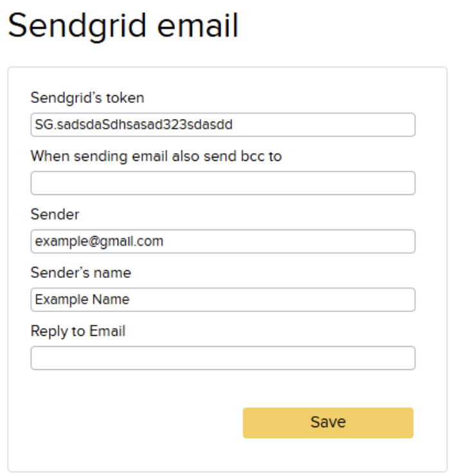Click the "Example Name" text
Image resolution: width=450 pixels, height=476 pixels.
pos(82,300)
